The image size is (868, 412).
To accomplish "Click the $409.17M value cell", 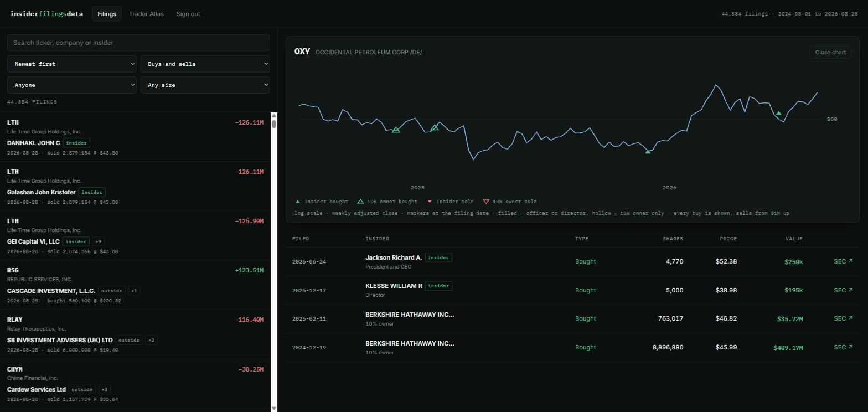I will tap(788, 348).
